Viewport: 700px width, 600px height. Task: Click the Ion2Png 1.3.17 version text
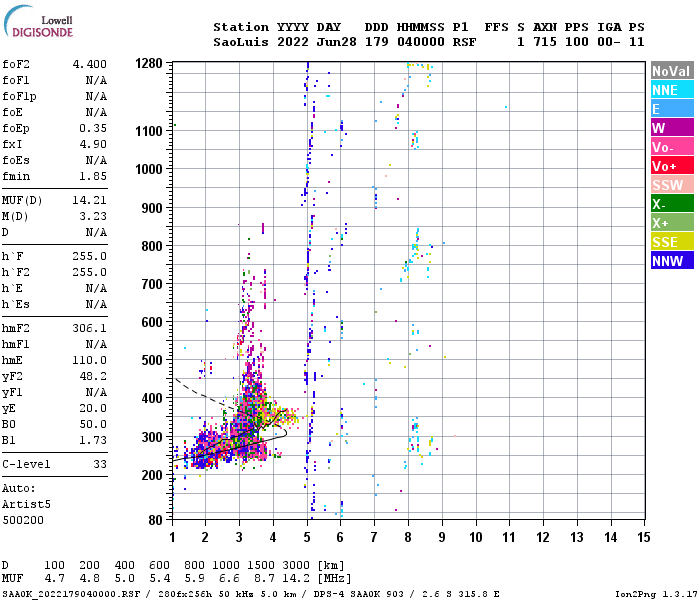point(656,594)
